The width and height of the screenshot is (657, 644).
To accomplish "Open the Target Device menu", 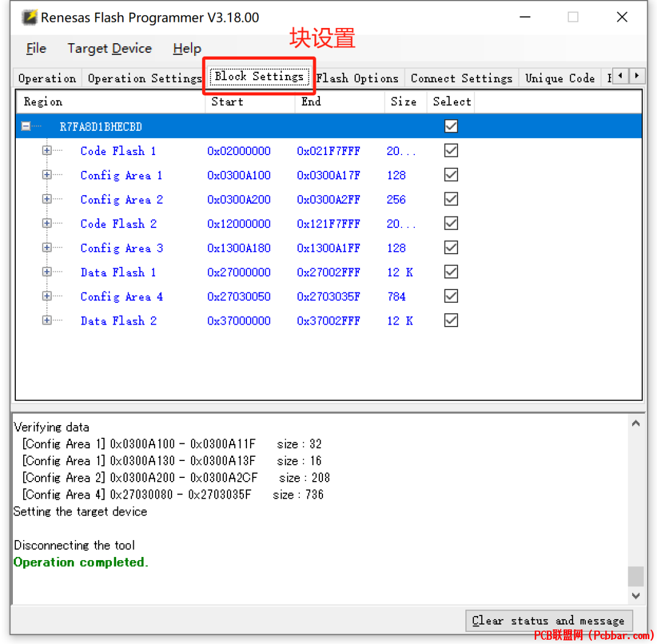I will click(x=109, y=48).
